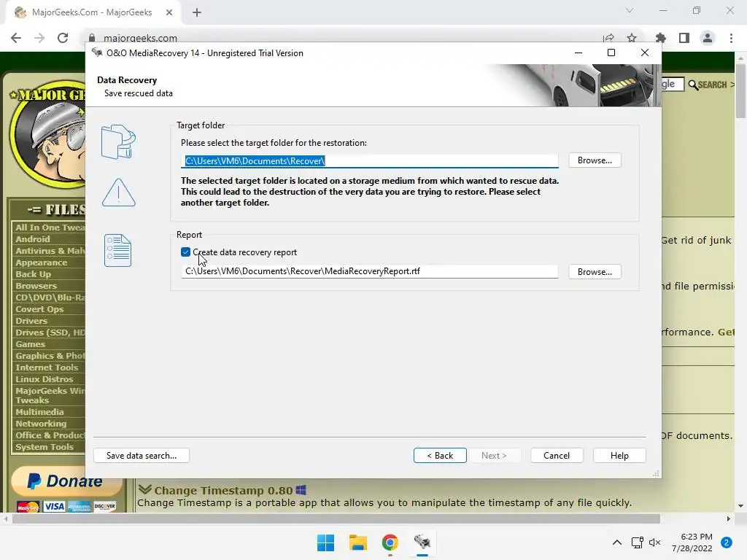
Task: Switch to Chrome from the taskbar
Action: tap(390, 542)
